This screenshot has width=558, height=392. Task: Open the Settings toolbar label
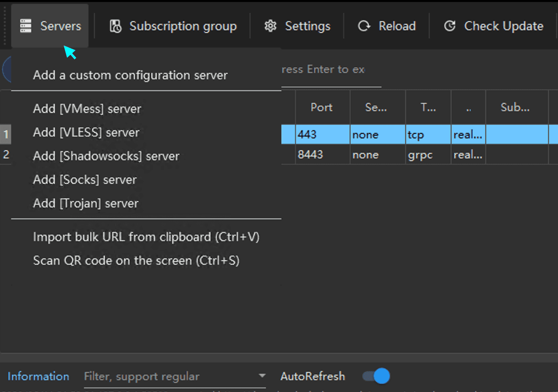(x=308, y=26)
